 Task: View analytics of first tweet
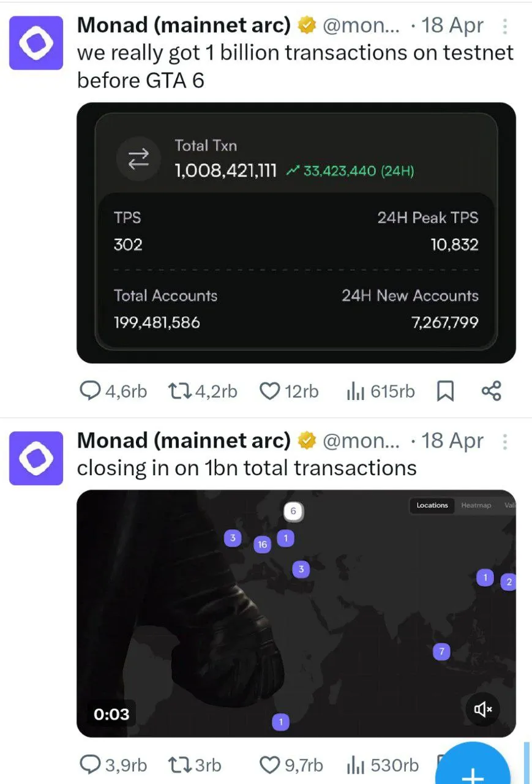point(356,391)
